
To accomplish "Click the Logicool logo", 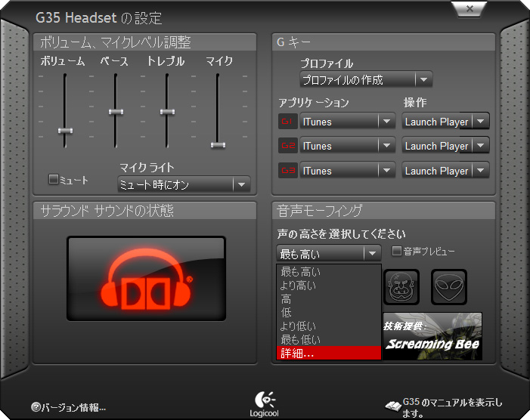I will click(x=265, y=404).
